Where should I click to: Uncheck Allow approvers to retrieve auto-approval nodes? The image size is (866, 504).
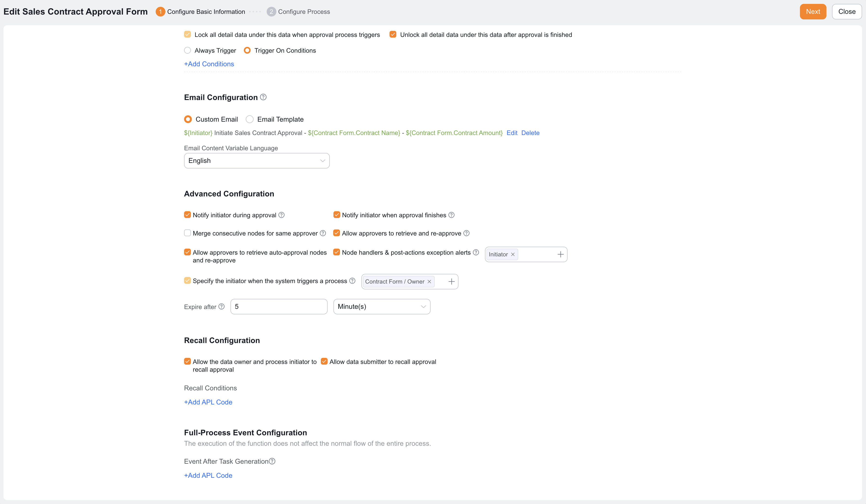187,252
